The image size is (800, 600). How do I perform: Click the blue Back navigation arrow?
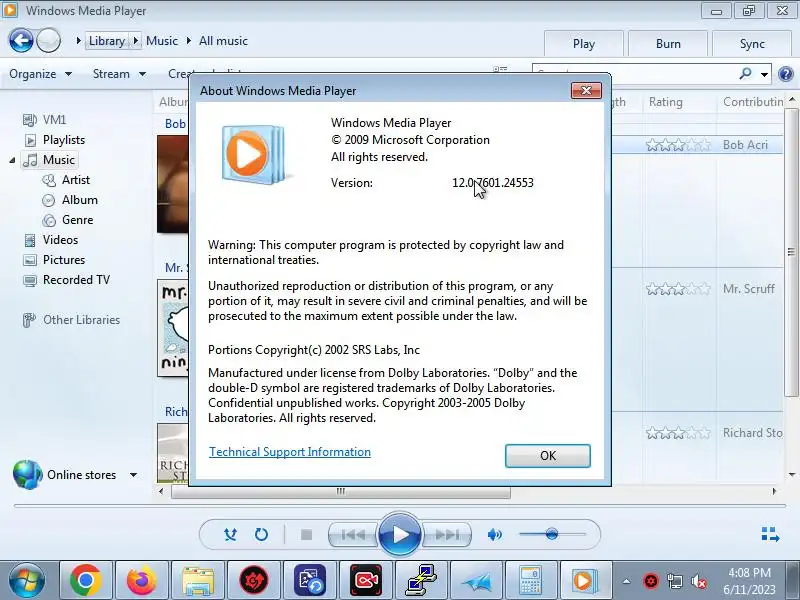[21, 40]
